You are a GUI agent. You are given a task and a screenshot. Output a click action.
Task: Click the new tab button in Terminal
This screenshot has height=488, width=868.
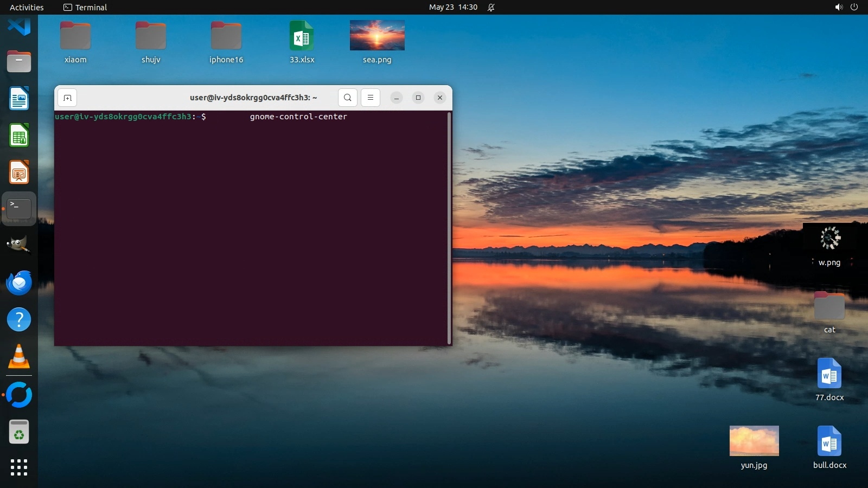67,98
